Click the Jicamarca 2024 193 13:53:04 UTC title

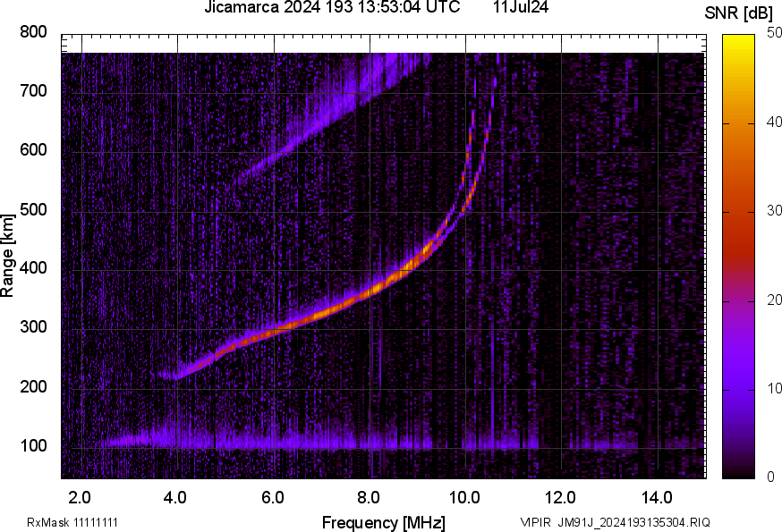tap(332, 7)
